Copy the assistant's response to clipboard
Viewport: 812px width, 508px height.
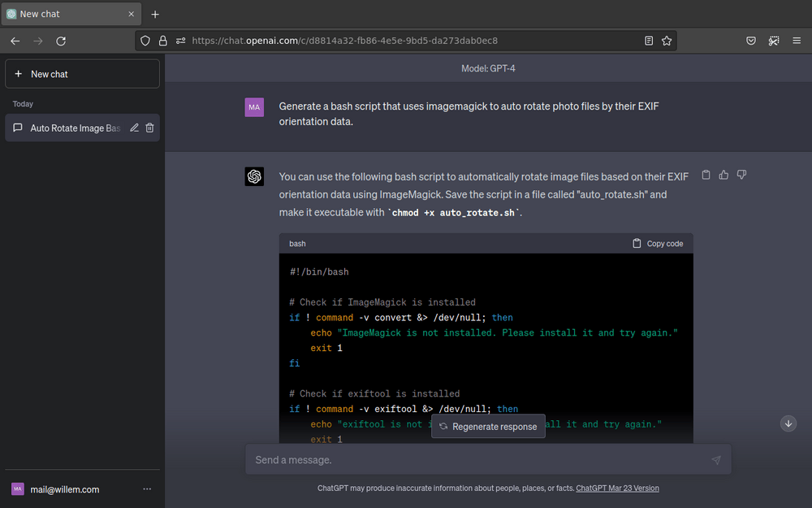click(706, 174)
